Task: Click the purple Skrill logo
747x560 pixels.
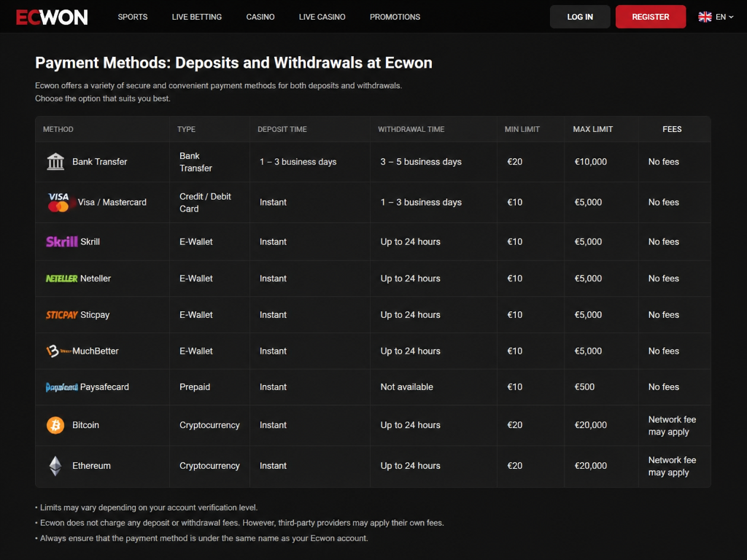Action: pos(61,241)
